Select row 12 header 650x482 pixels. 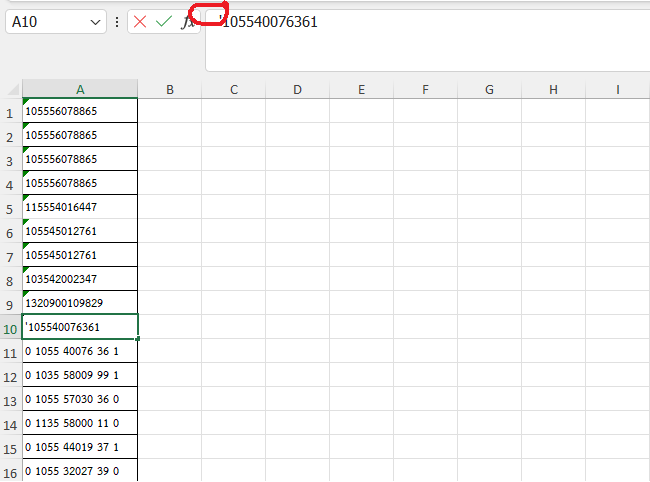[10, 377]
